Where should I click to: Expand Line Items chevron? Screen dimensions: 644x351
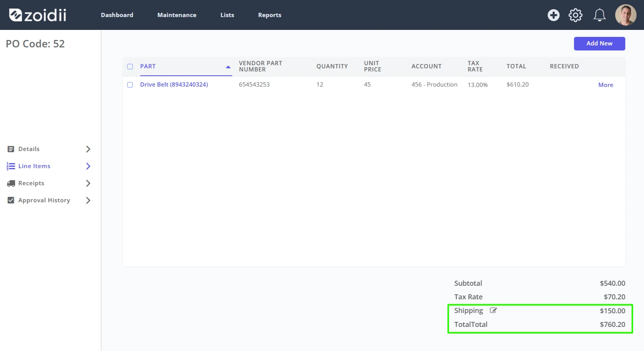click(88, 166)
